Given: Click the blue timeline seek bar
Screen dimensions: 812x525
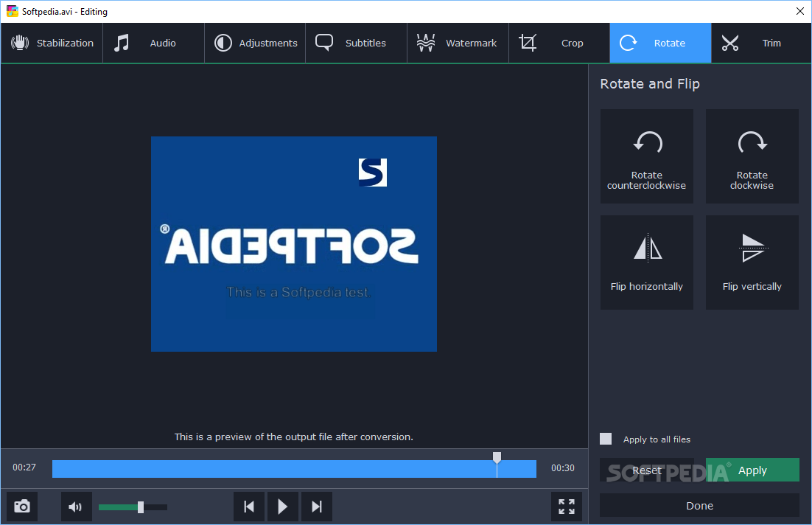Looking at the screenshot, I should point(294,469).
